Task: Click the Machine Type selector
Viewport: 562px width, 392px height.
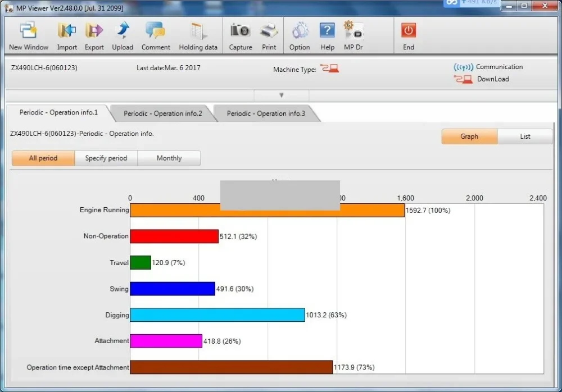Action: (330, 69)
